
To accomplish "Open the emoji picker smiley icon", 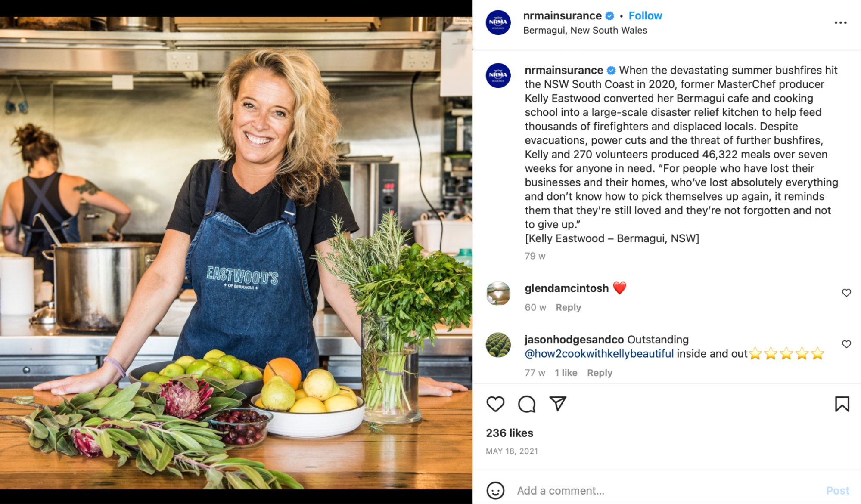I will pos(495,490).
